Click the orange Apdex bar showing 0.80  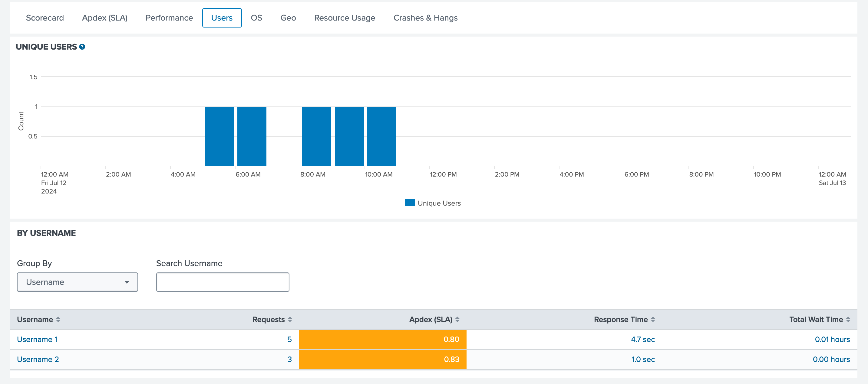click(x=383, y=339)
